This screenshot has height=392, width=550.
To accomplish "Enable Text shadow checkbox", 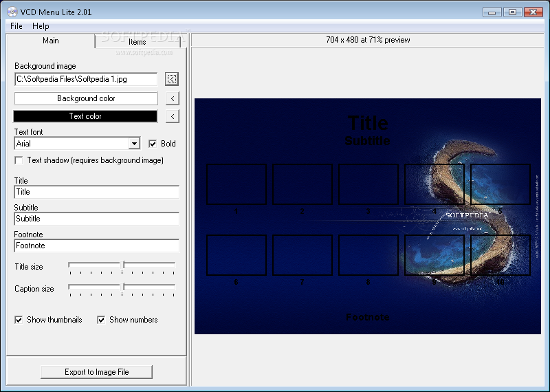I will tap(19, 160).
